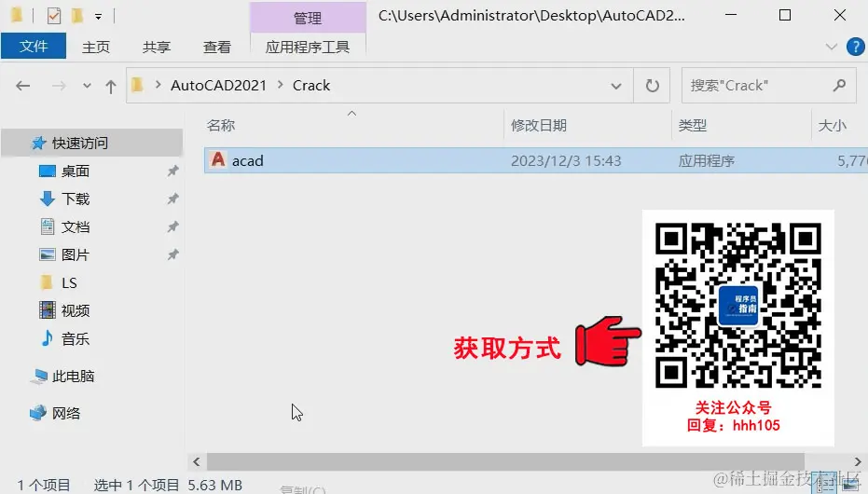Viewport: 868px width, 494px height.
Task: Open the Help question mark button
Action: [x=856, y=47]
